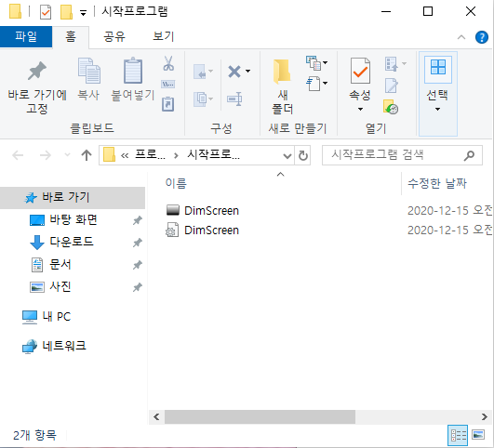Click the Paste (붙여넣기) clipboard icon

point(133,71)
